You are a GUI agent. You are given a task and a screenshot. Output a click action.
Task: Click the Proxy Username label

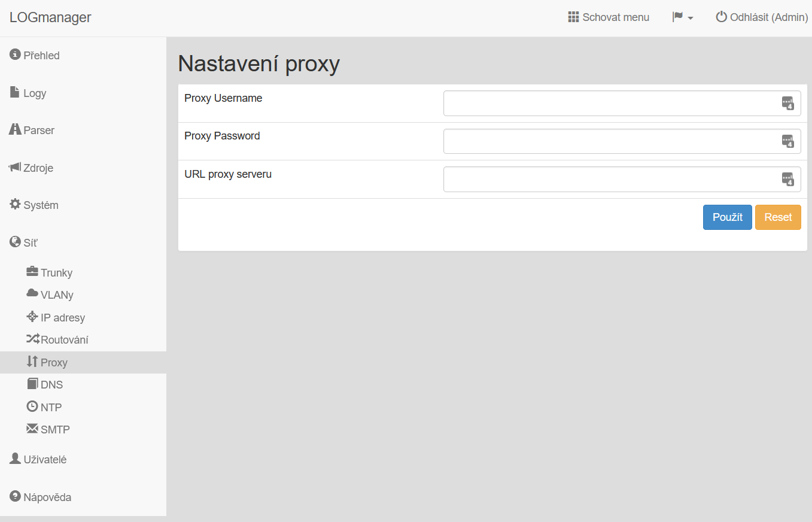pos(223,98)
